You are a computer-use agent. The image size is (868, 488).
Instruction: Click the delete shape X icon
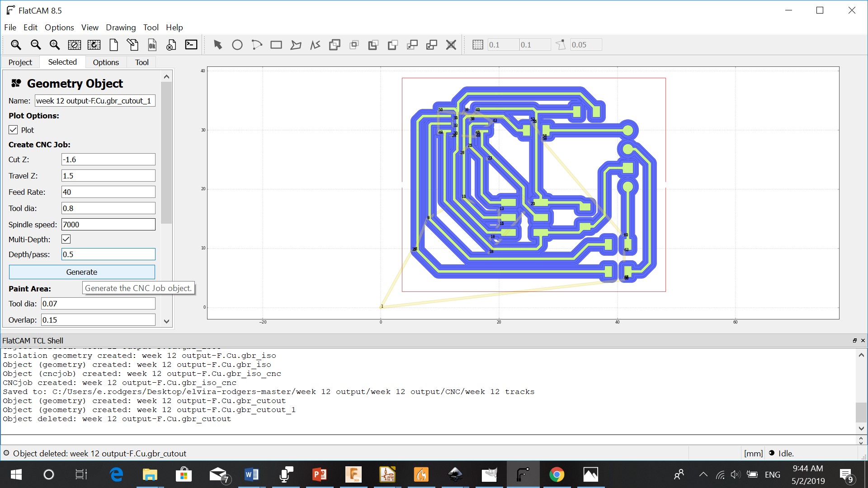coord(451,45)
